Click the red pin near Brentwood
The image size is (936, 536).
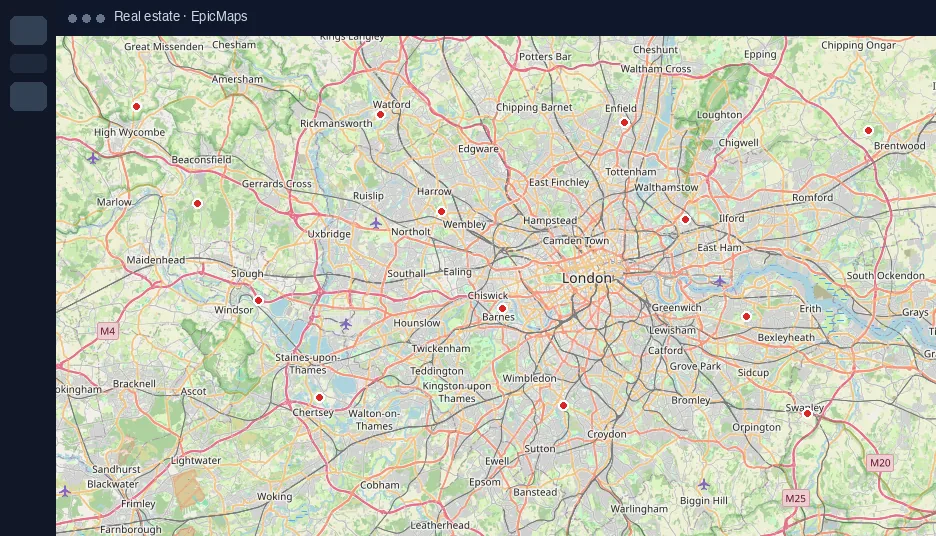pyautogui.click(x=869, y=130)
